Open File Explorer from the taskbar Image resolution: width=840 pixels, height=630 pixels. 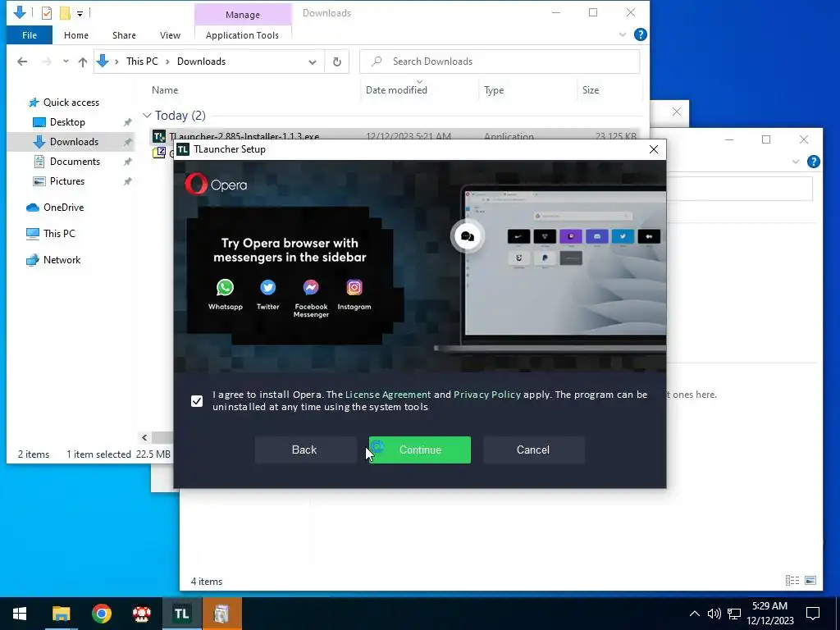tap(61, 614)
